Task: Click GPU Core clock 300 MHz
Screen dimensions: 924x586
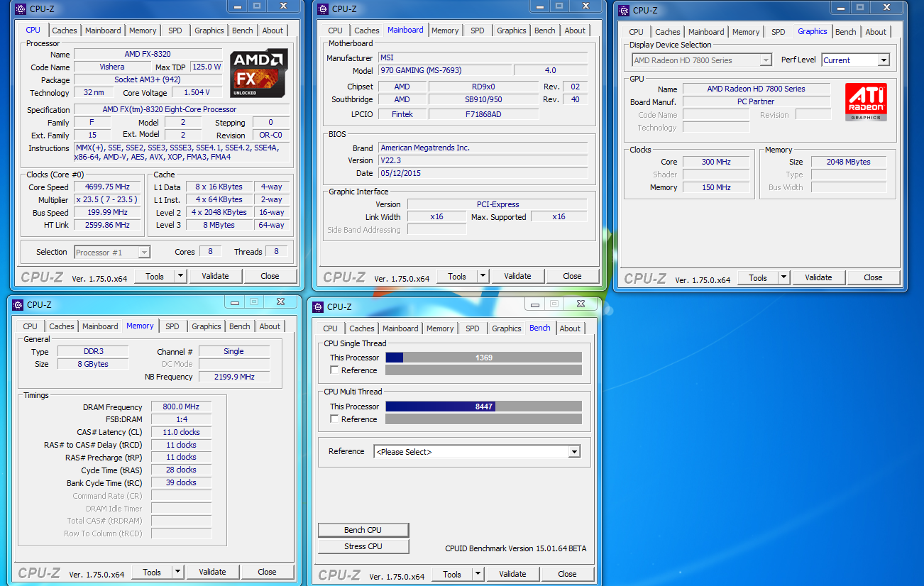Action: pyautogui.click(x=716, y=162)
